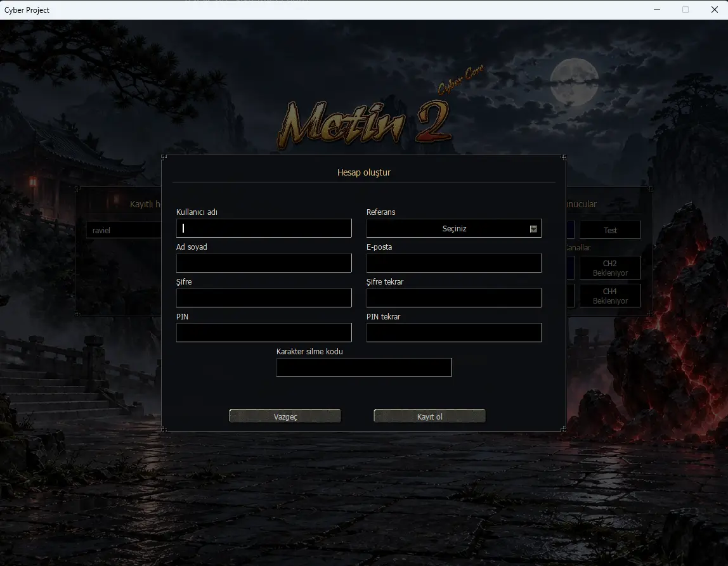This screenshot has width=728, height=566.
Task: Focus the Kullanıcı adı input field
Action: pyautogui.click(x=264, y=228)
